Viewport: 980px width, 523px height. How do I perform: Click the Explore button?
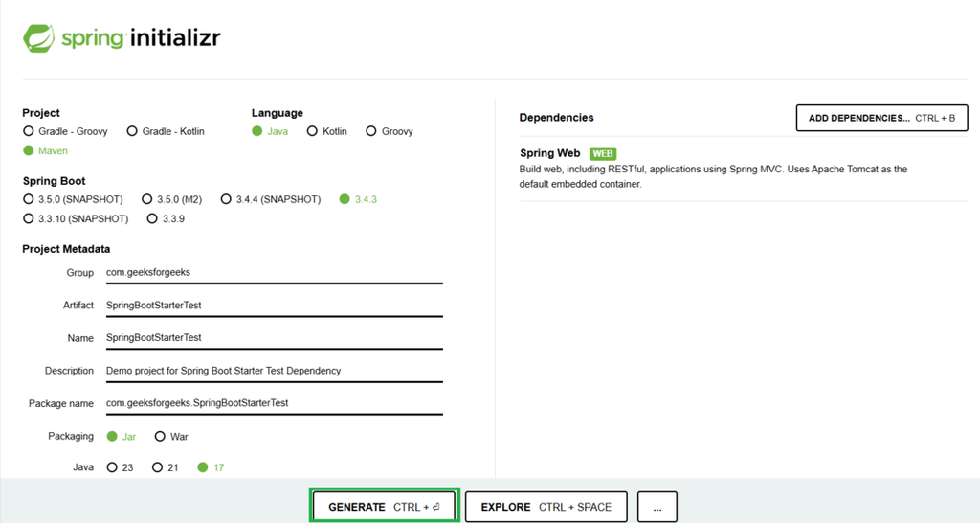546,507
